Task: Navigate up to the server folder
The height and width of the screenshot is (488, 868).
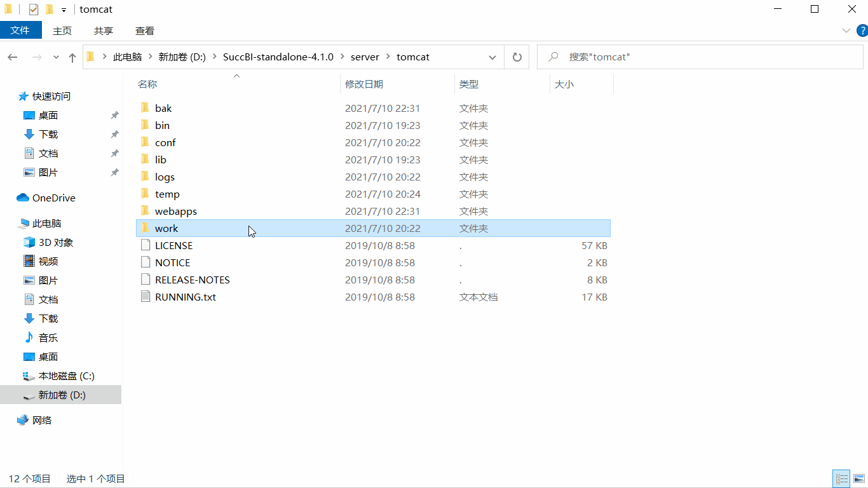Action: pyautogui.click(x=72, y=57)
